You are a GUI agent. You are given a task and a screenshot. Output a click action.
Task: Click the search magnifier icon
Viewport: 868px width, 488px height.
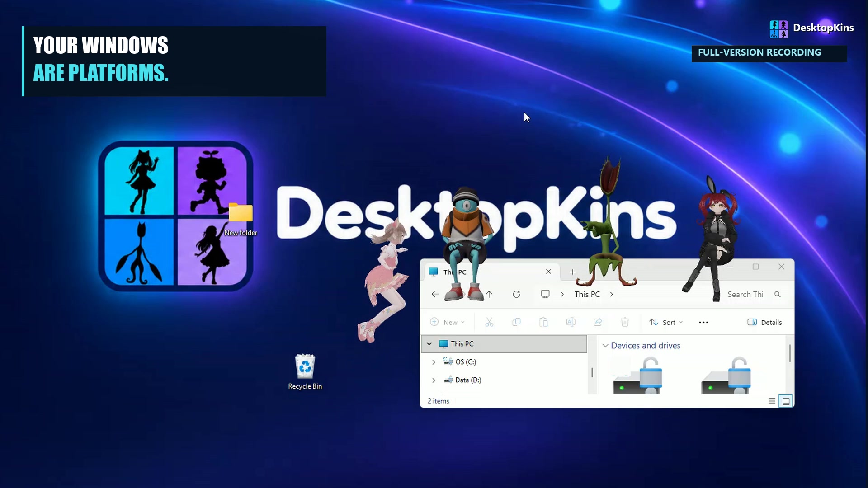point(778,294)
